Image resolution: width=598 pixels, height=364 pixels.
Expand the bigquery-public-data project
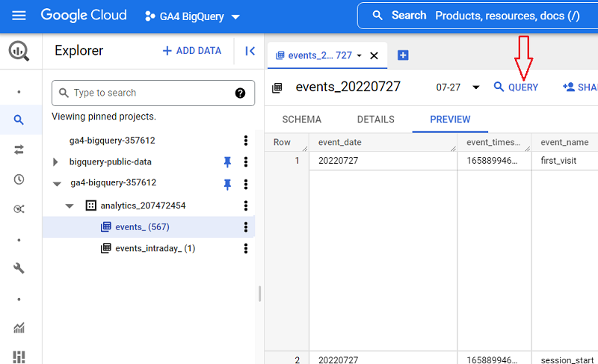55,162
